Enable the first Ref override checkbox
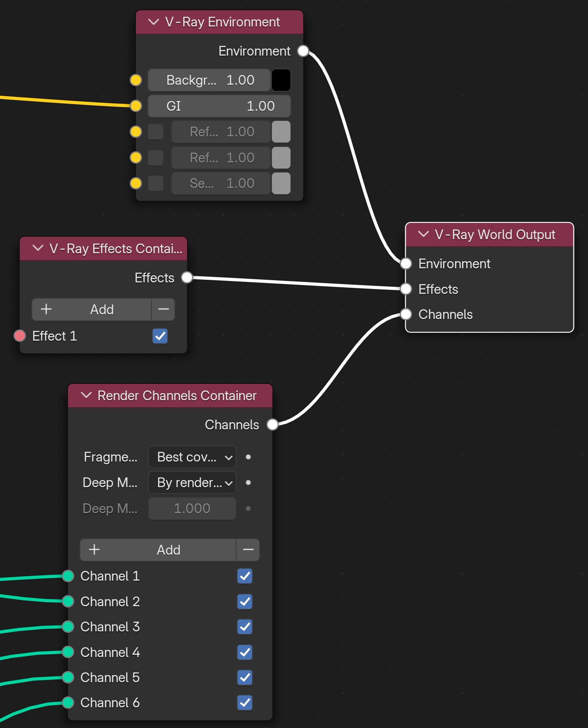The width and height of the screenshot is (588, 728). tap(156, 131)
